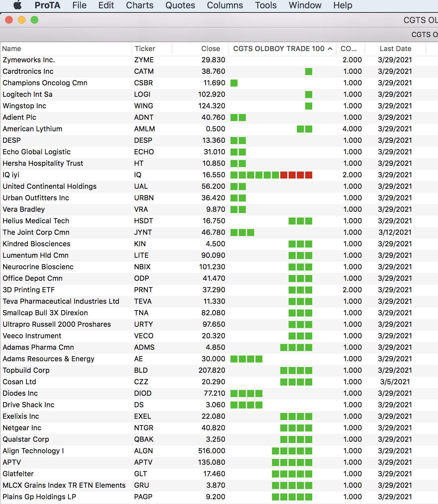Click the sort arrow on CGTS OLDBOY TRADE 100
Image resolution: width=438 pixels, height=504 pixels.
tap(330, 49)
